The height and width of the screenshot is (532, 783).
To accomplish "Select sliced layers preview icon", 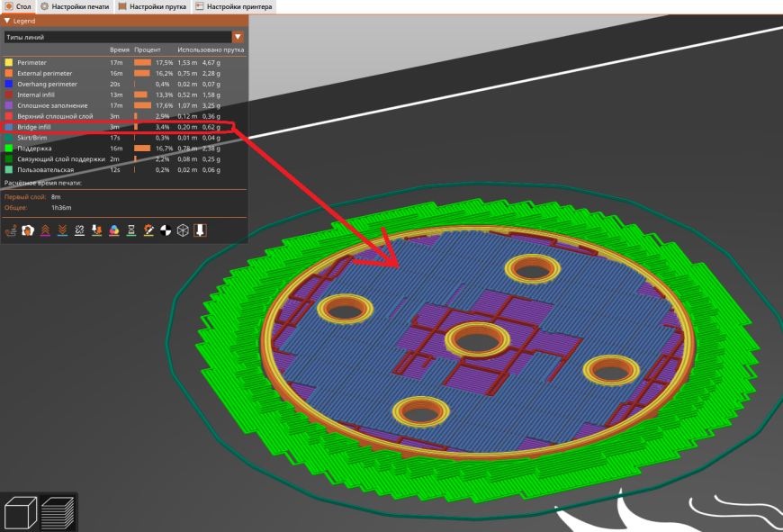I will pyautogui.click(x=58, y=512).
